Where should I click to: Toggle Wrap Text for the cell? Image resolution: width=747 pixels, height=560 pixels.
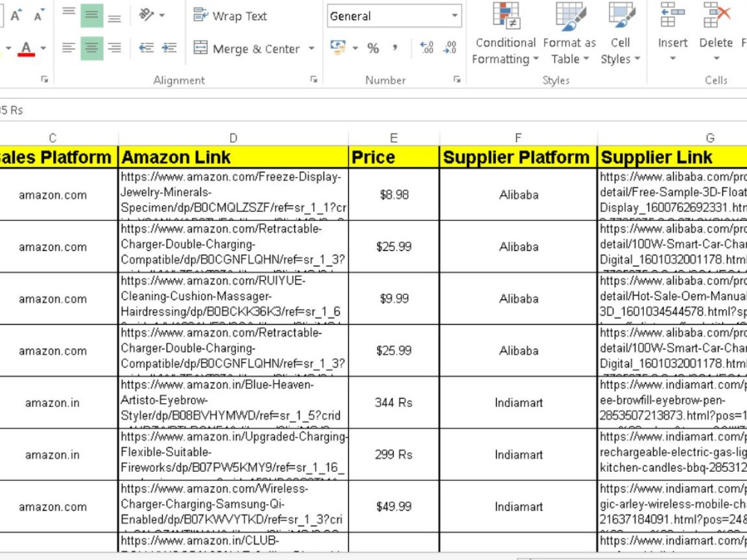point(230,16)
